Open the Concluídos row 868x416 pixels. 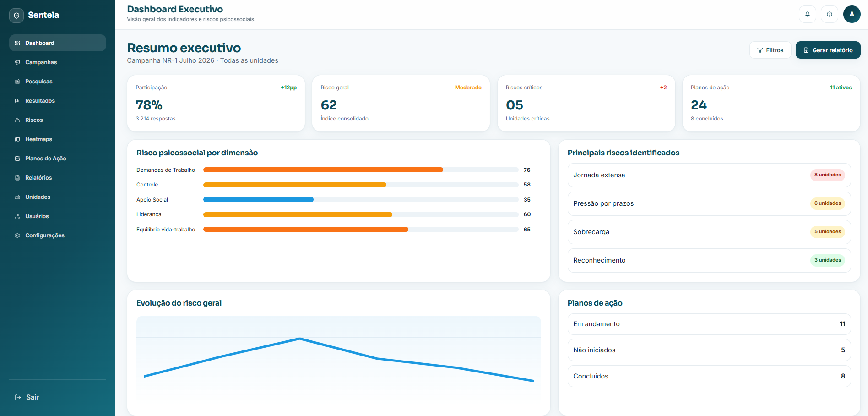coord(709,376)
